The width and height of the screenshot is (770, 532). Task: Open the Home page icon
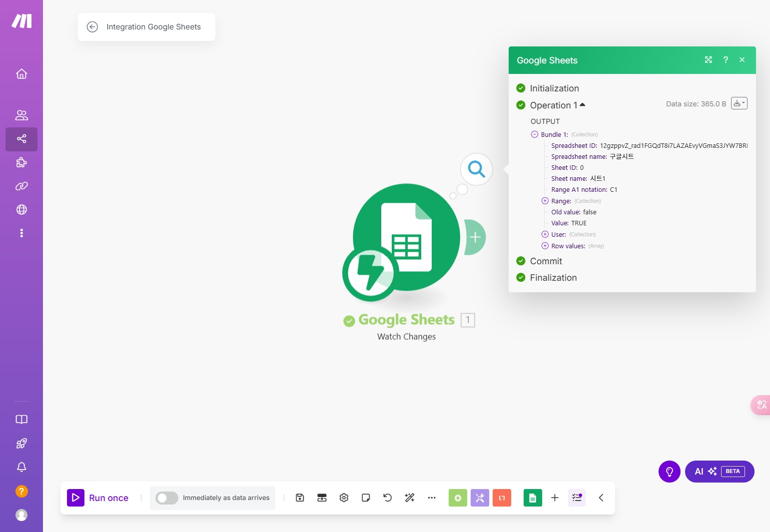pyautogui.click(x=21, y=74)
